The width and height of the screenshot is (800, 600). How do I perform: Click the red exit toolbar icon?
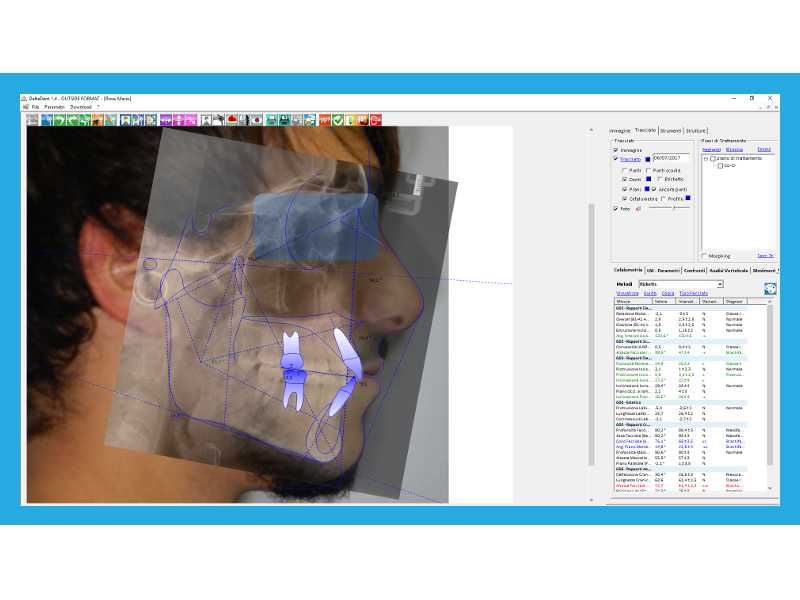click(x=376, y=120)
